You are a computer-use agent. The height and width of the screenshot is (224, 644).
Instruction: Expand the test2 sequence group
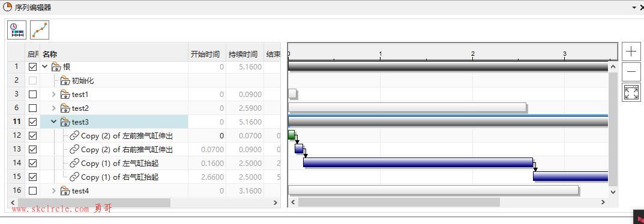pyautogui.click(x=53, y=108)
